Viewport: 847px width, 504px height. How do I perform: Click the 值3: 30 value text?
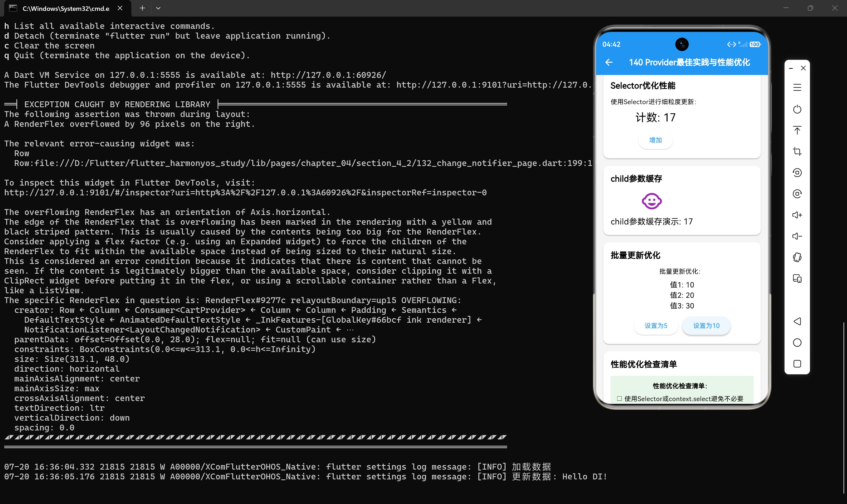click(682, 306)
